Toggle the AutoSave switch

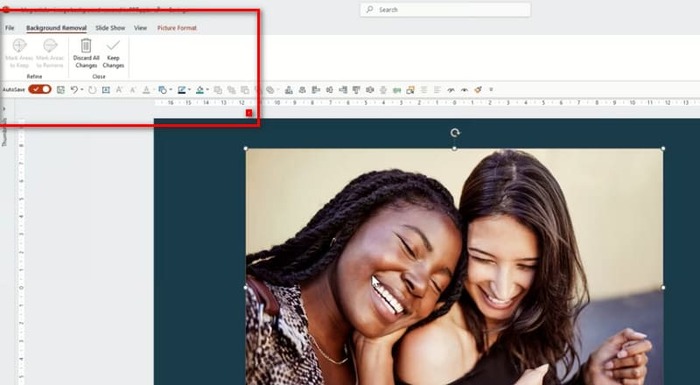pos(40,89)
